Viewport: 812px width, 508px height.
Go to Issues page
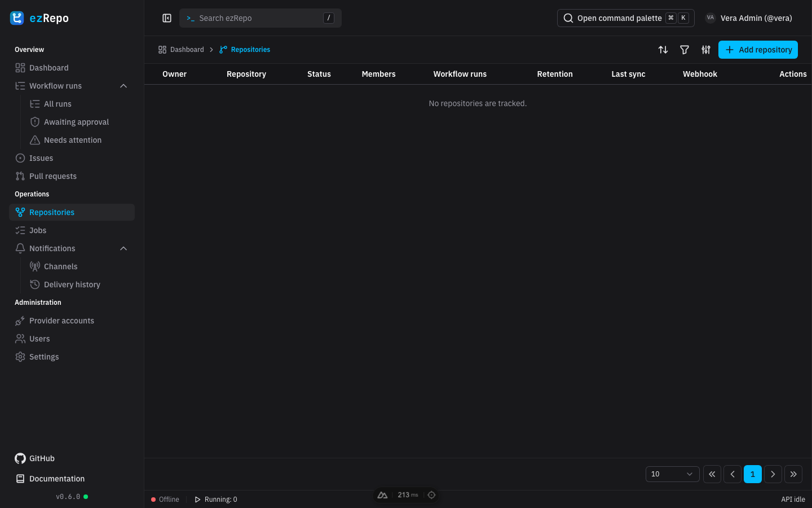point(72,158)
